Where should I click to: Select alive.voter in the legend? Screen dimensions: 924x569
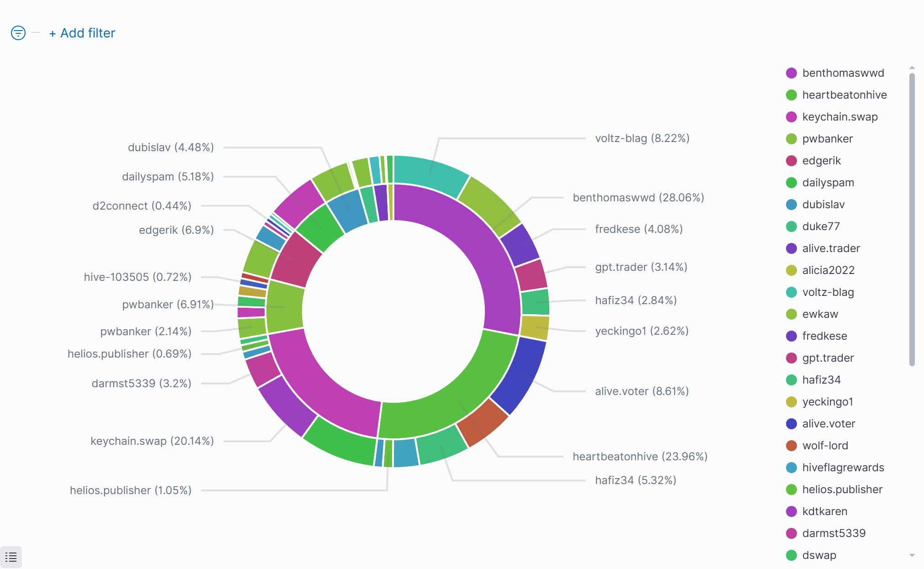(828, 424)
